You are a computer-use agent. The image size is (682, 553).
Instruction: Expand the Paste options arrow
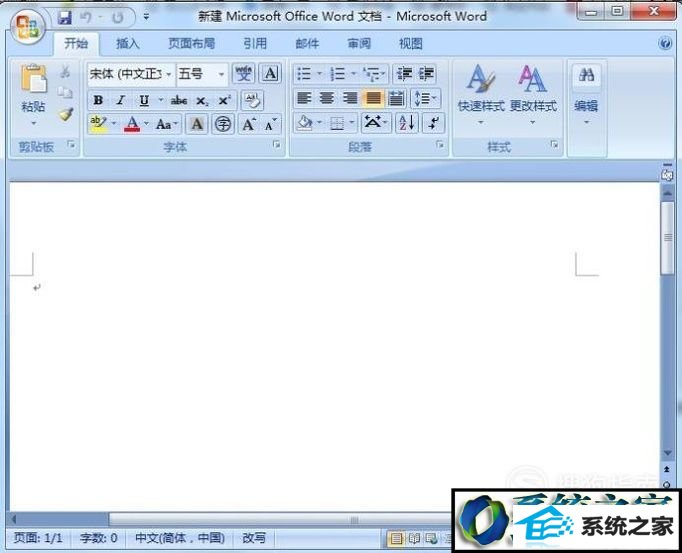[x=33, y=123]
